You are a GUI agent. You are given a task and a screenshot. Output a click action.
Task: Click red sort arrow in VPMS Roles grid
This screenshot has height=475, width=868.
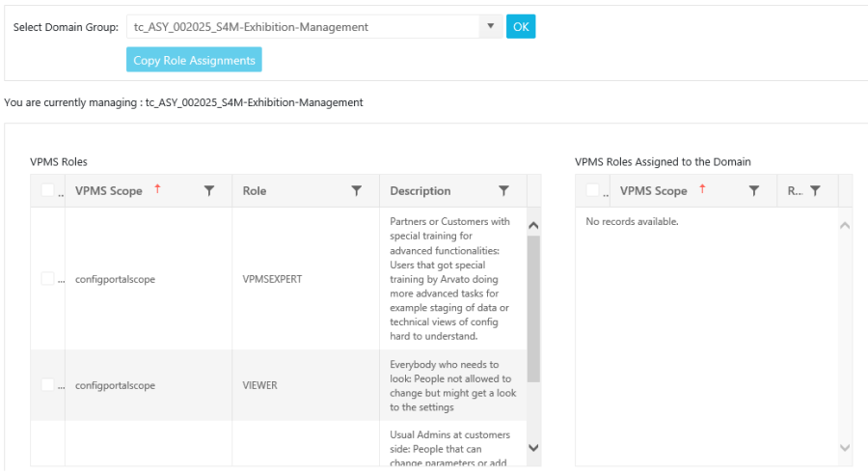pyautogui.click(x=157, y=189)
